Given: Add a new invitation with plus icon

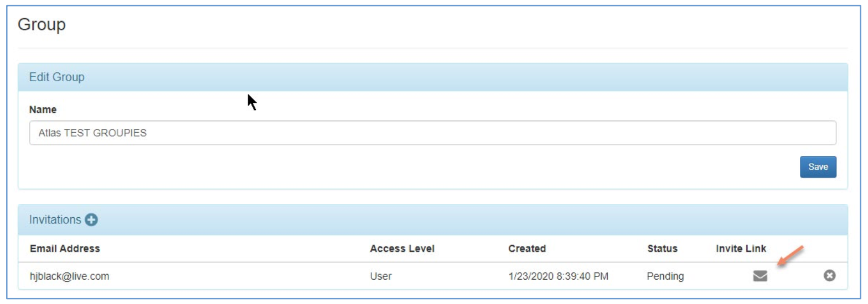Looking at the screenshot, I should click(91, 220).
